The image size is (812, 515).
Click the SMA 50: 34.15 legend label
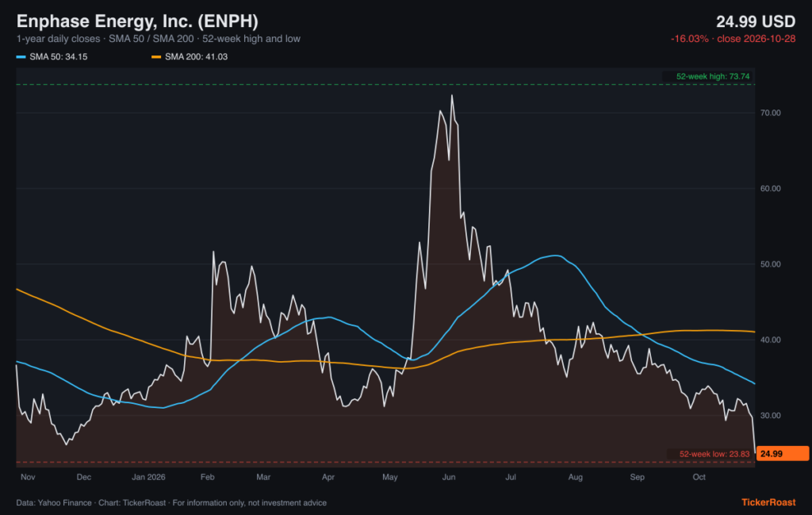click(59, 57)
